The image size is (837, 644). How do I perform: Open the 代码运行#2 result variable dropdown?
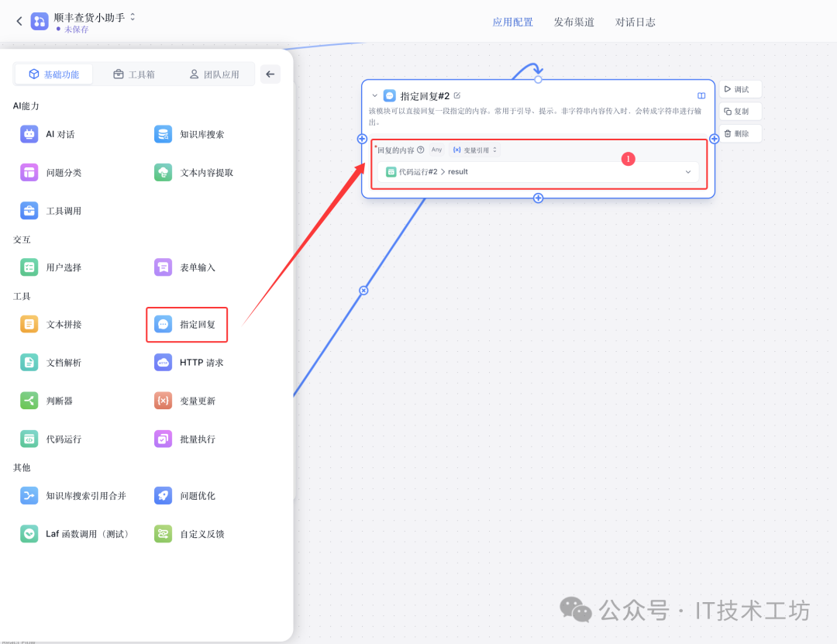538,172
